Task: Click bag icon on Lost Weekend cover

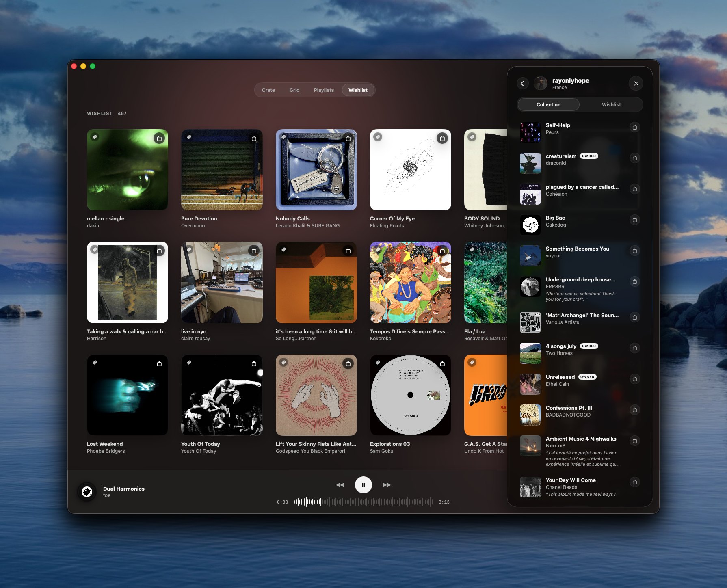Action: pyautogui.click(x=160, y=364)
